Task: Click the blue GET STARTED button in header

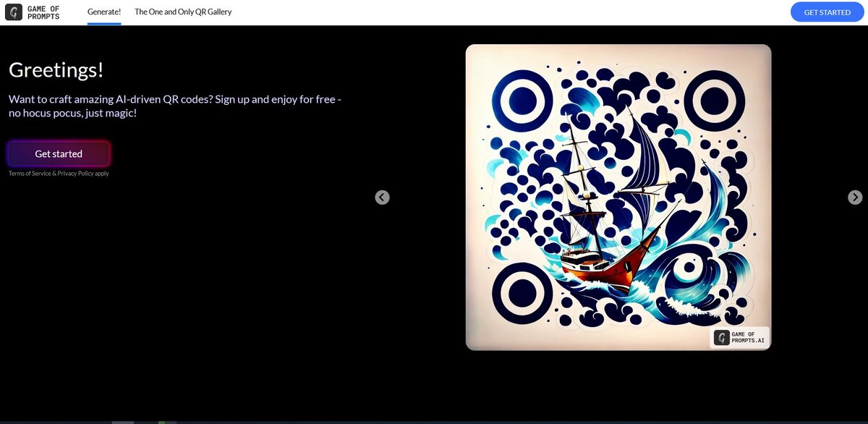Action: 827,12
